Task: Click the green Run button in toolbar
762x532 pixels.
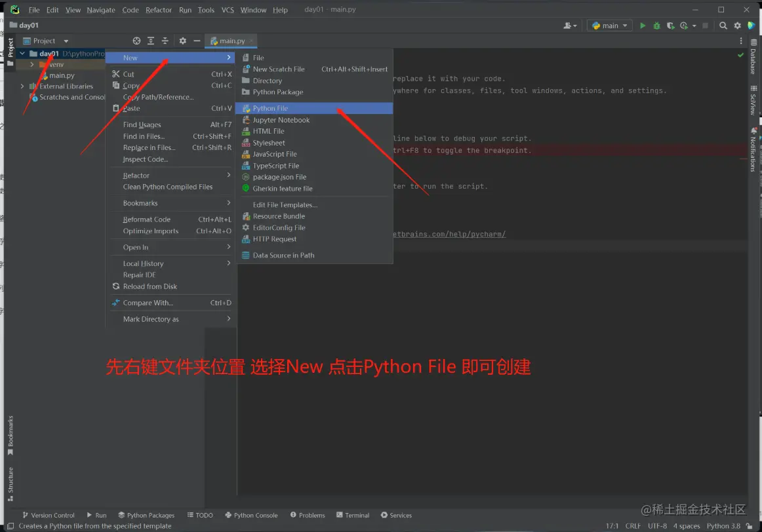Action: [x=643, y=26]
